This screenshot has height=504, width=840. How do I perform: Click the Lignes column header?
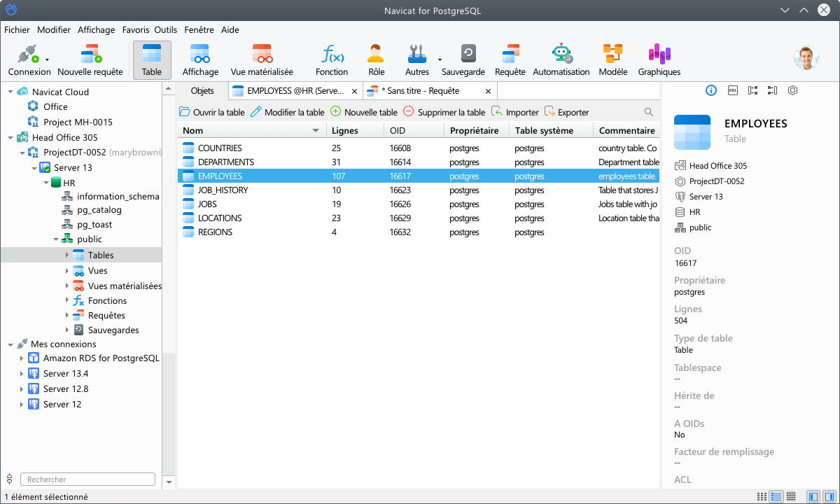pos(355,131)
